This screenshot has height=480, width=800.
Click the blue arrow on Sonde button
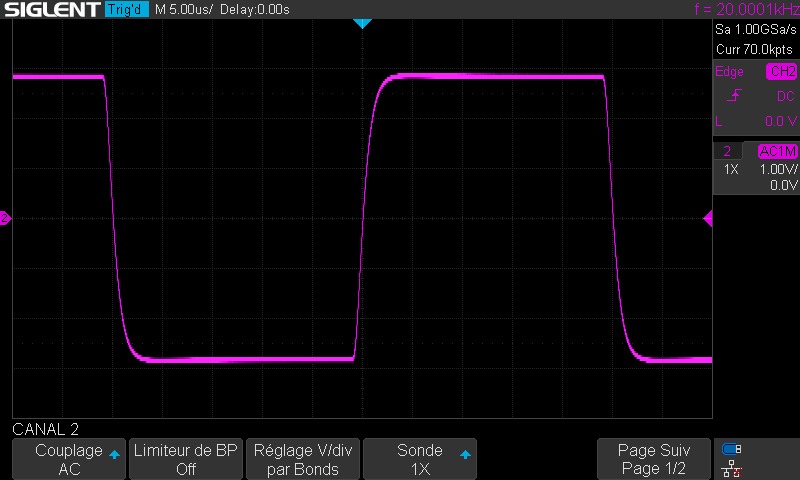465,454
